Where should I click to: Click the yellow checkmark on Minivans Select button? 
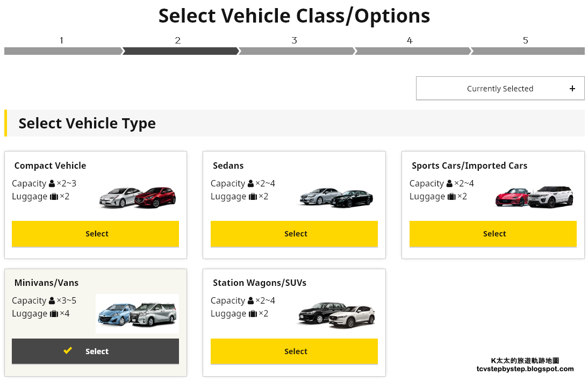pos(68,350)
